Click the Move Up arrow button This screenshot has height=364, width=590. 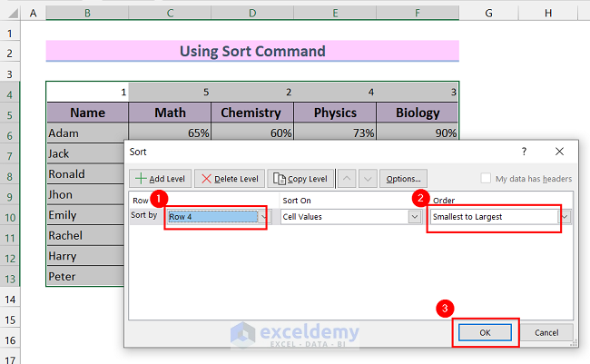[x=348, y=179]
